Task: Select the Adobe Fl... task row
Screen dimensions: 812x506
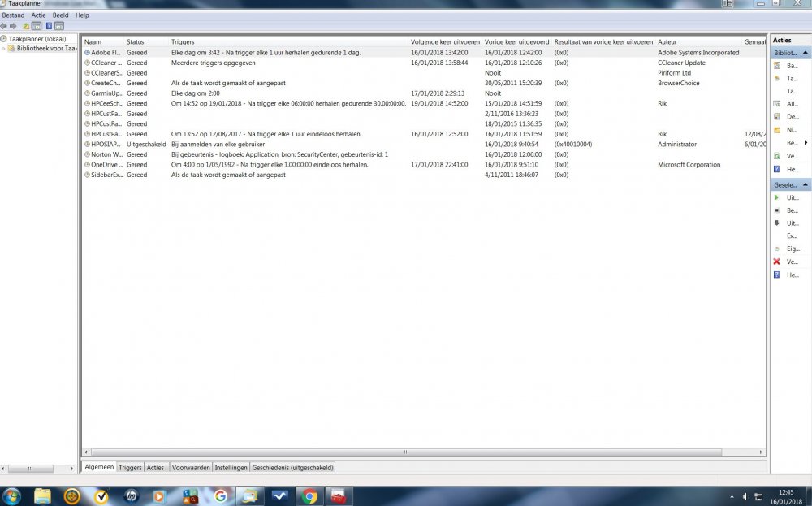Action: pos(424,52)
